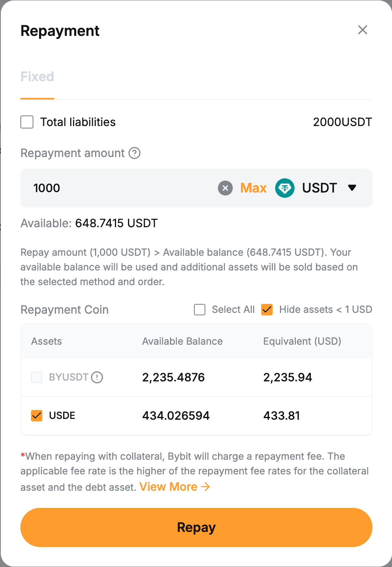Switch to the Fixed tab
The image size is (392, 567).
tap(37, 77)
